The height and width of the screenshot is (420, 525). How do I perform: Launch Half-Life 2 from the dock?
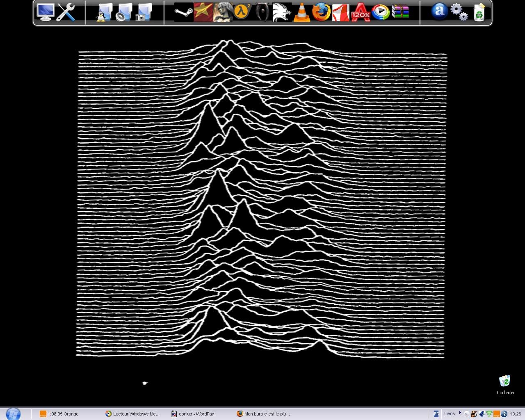tap(242, 12)
